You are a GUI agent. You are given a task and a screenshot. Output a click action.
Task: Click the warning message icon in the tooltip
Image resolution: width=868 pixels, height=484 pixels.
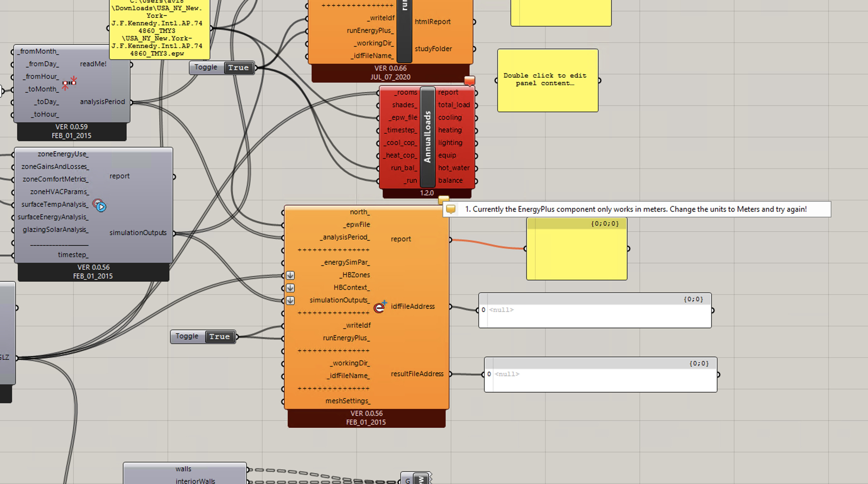(451, 209)
